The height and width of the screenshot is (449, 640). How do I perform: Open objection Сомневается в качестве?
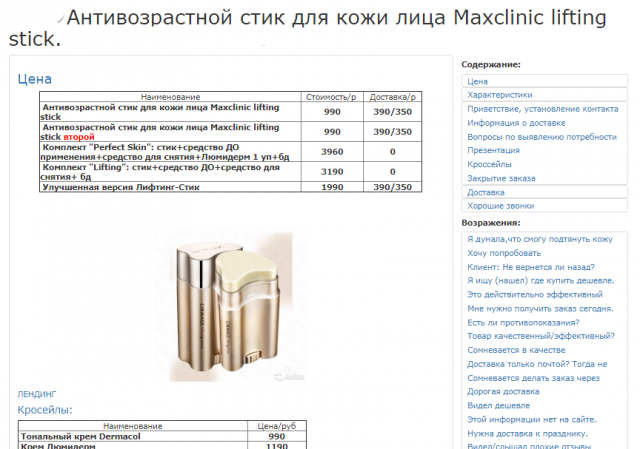click(x=516, y=350)
